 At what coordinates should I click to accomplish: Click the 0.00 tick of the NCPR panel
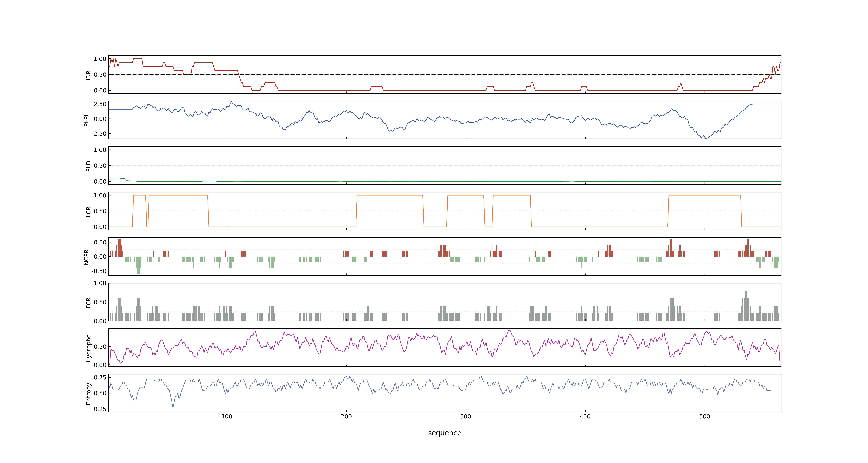click(x=100, y=257)
